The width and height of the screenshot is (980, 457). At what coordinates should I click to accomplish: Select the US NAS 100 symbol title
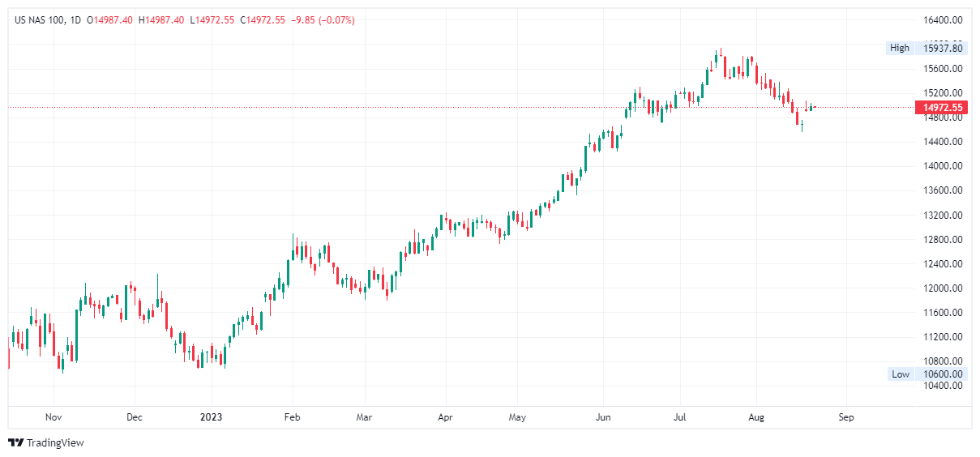tap(41, 20)
